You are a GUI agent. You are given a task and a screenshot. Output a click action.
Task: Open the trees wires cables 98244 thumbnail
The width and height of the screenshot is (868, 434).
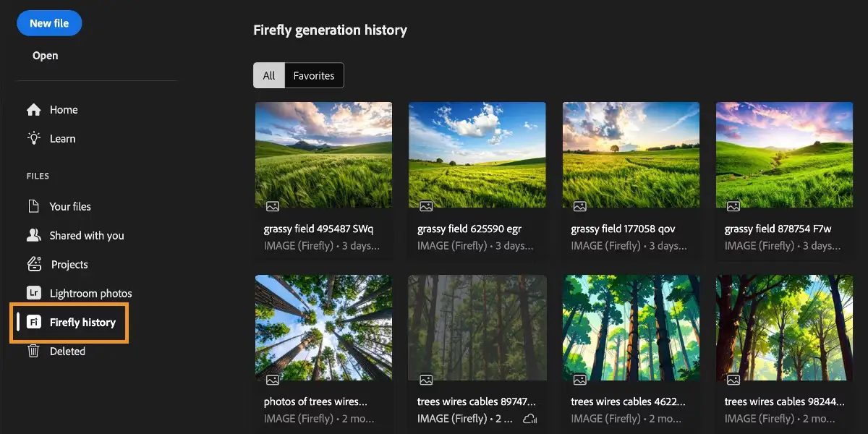[x=784, y=328]
